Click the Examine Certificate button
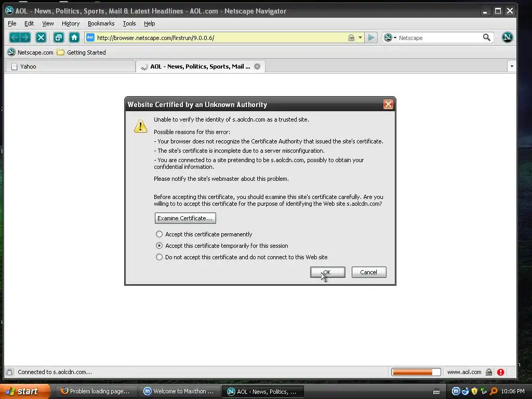This screenshot has height=399, width=532. [x=185, y=218]
